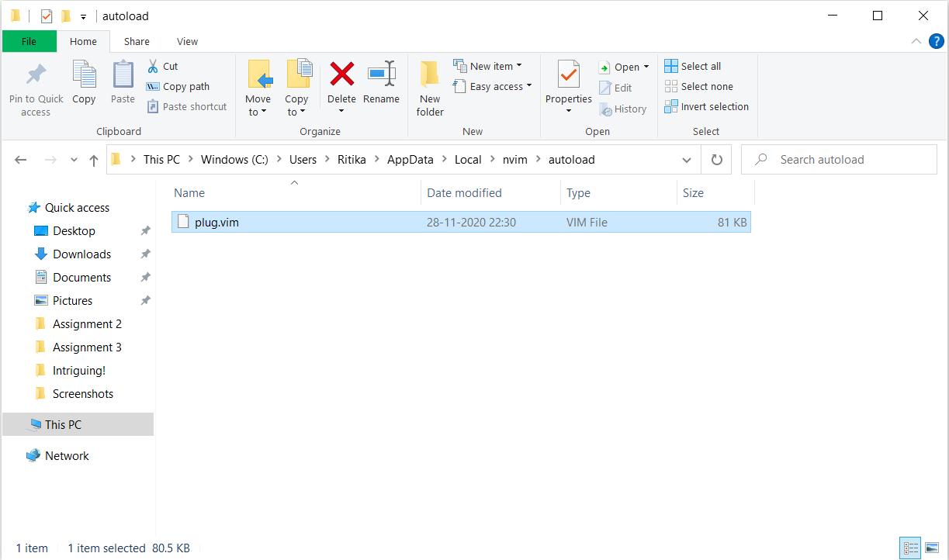Switch to Large icons view
949x560 pixels.
[x=932, y=548]
